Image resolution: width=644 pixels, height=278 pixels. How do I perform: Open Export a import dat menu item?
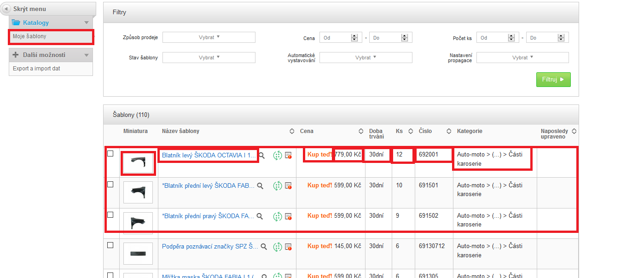(36, 69)
